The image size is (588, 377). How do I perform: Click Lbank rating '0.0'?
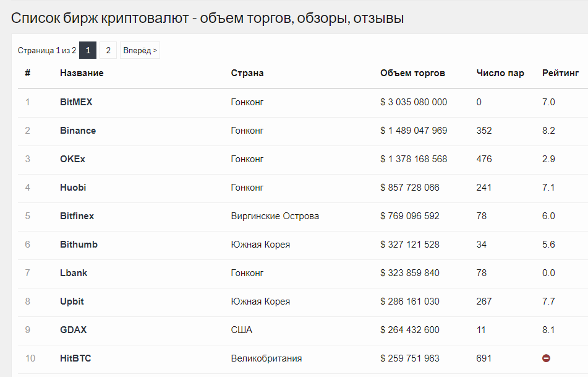pyautogui.click(x=548, y=273)
